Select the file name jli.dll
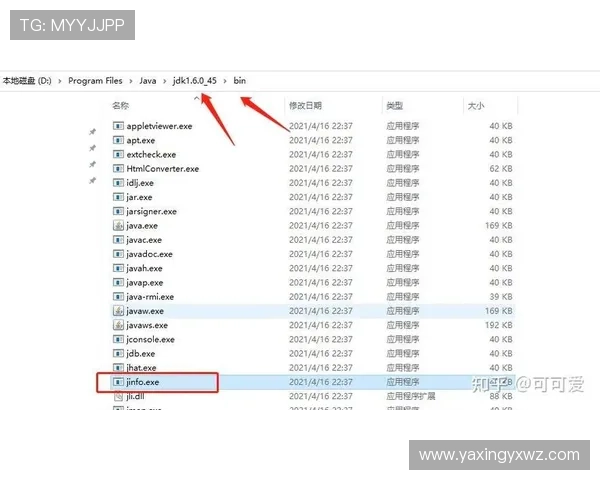This screenshot has height=480, width=600. (135, 396)
